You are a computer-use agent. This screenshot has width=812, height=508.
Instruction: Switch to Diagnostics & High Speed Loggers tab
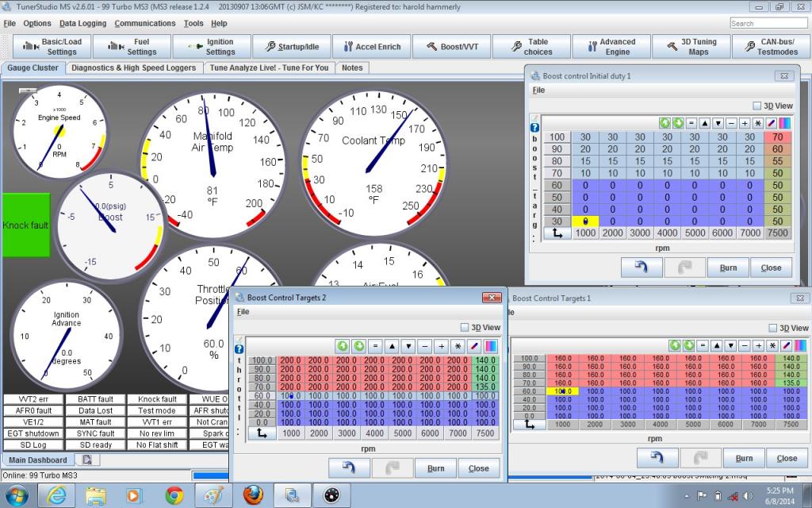click(133, 67)
